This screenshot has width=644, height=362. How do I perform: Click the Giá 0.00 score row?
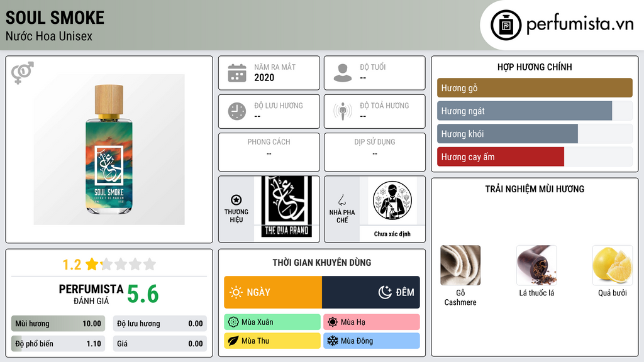[160, 344]
